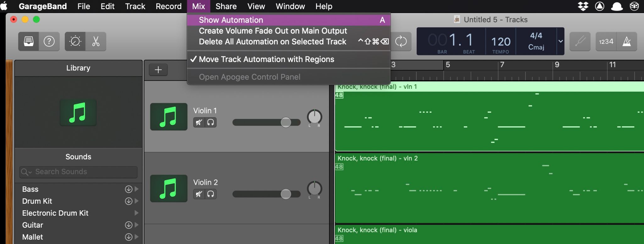644x244 pixels.
Task: Choose Create Volume Fade Out on Main Output
Action: coord(273,31)
